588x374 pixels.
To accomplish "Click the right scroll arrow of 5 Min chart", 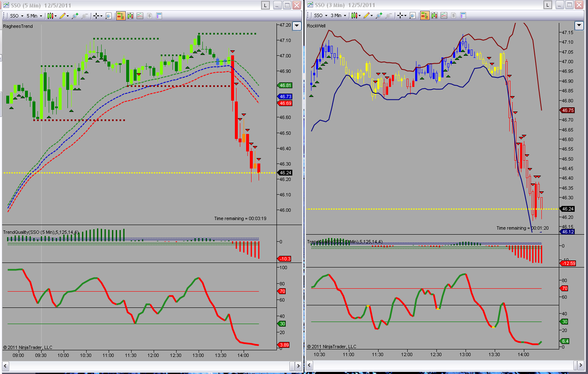I will tap(298, 366).
